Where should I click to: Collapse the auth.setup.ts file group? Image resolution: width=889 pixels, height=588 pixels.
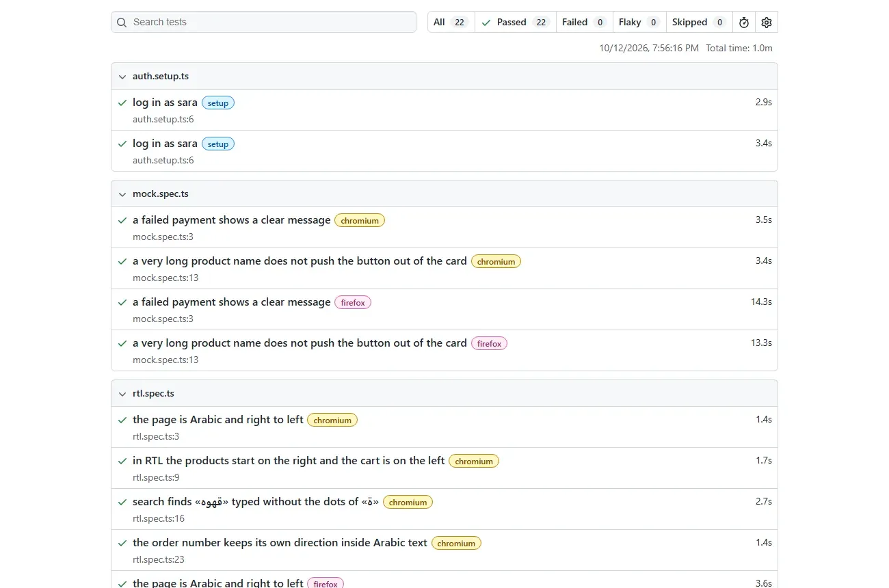point(122,77)
